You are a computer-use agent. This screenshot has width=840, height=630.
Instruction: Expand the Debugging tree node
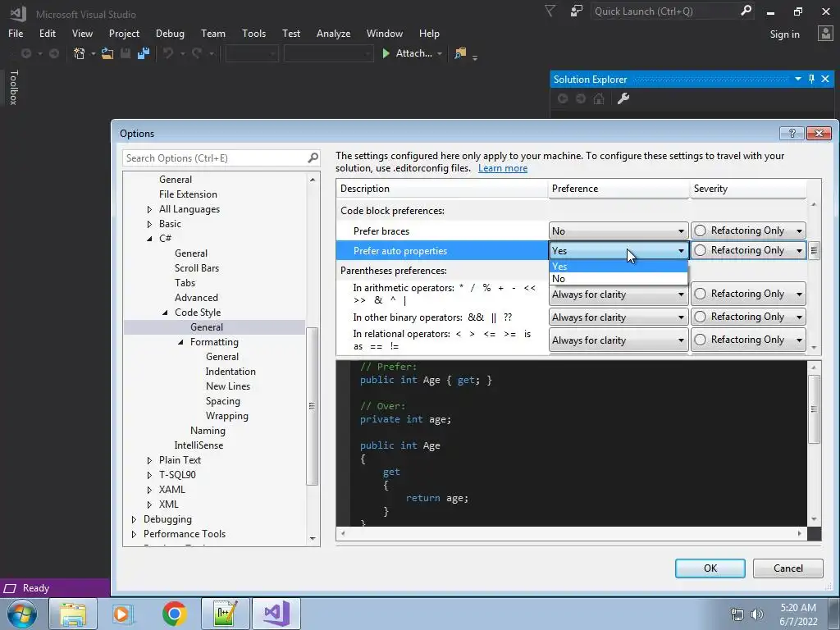point(134,519)
